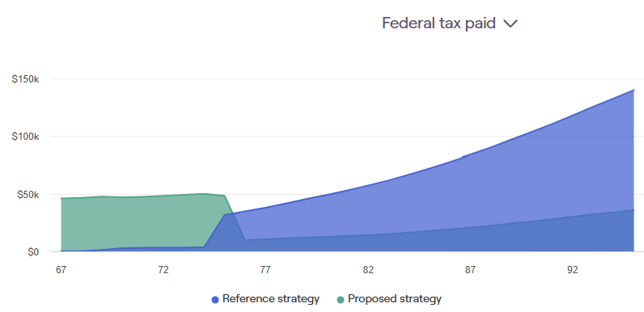
Task: Click age 82 on the x-axis
Action: (x=368, y=270)
